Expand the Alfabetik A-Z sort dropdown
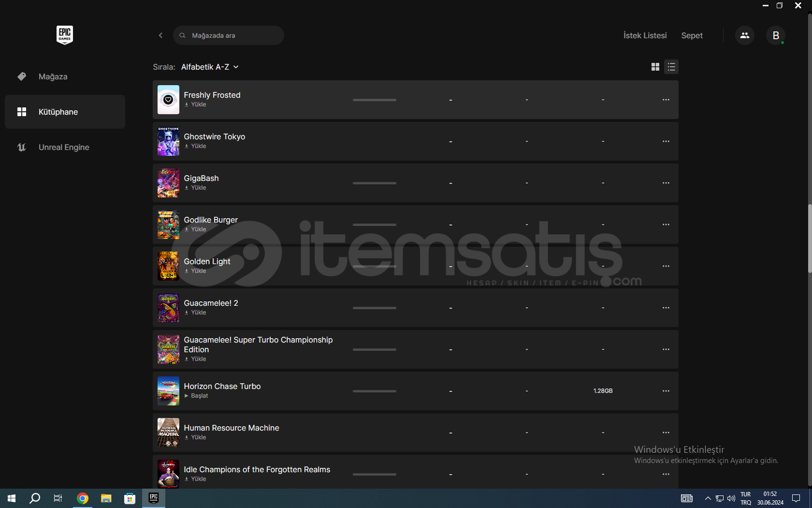This screenshot has height=508, width=812. point(210,67)
